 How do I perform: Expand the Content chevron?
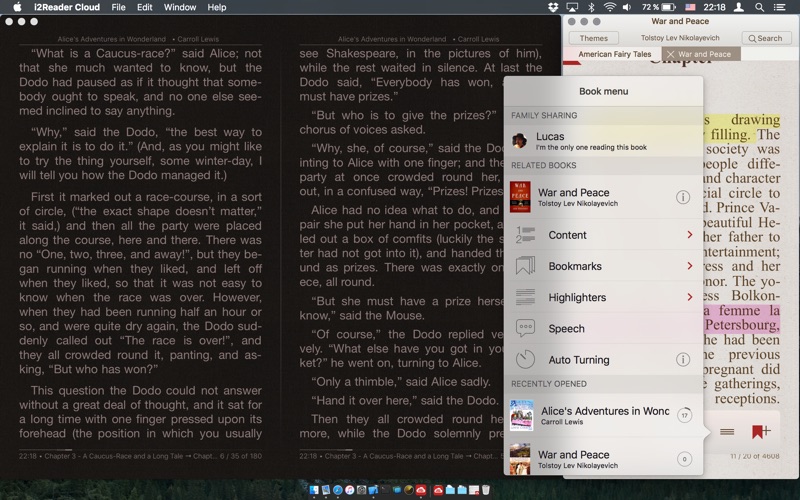point(689,235)
